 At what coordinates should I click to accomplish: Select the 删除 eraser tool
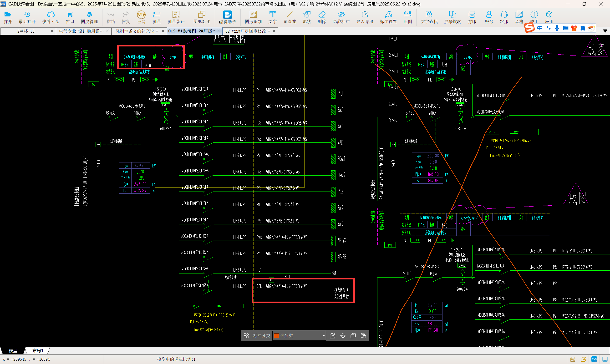tap(322, 17)
